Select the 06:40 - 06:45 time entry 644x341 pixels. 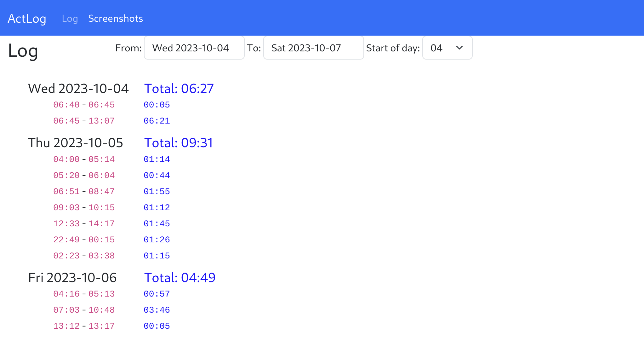84,105
